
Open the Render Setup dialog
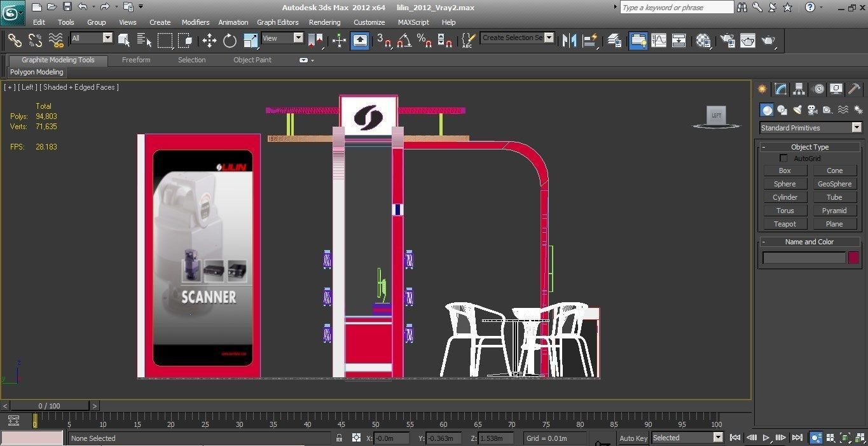727,40
